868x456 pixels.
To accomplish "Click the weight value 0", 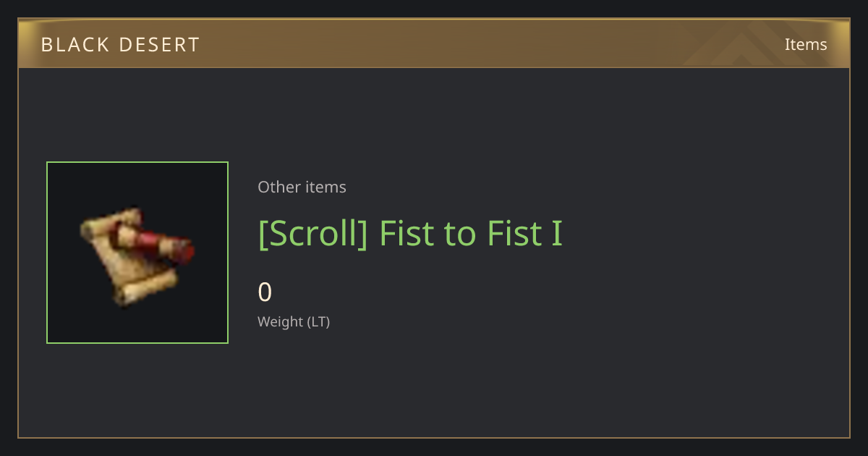I will coord(265,292).
